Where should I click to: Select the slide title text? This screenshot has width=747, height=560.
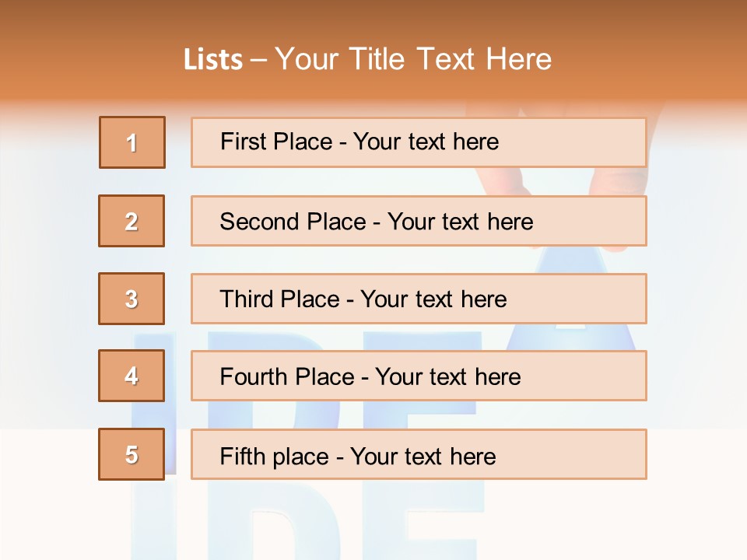[367, 59]
